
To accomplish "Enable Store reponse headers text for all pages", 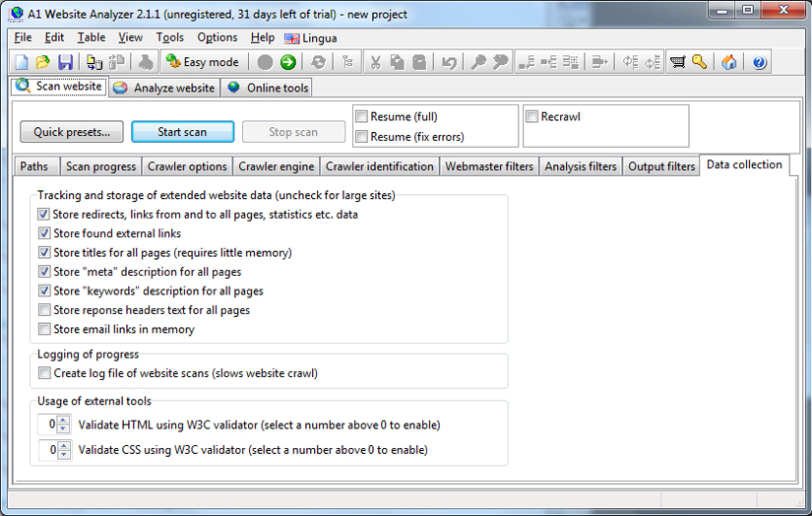I will pos(44,310).
